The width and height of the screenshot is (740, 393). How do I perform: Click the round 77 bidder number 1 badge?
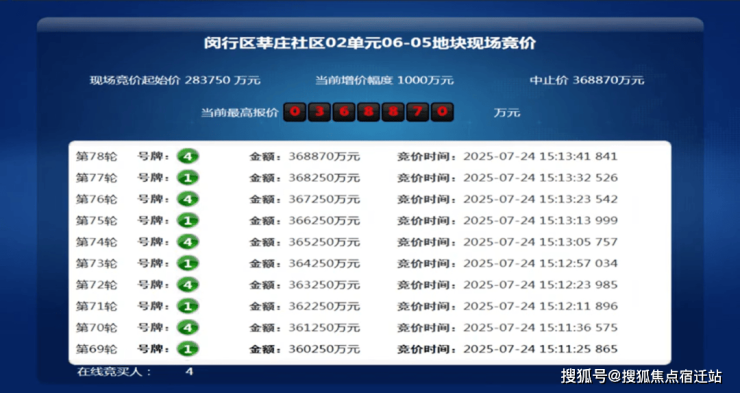(188, 178)
